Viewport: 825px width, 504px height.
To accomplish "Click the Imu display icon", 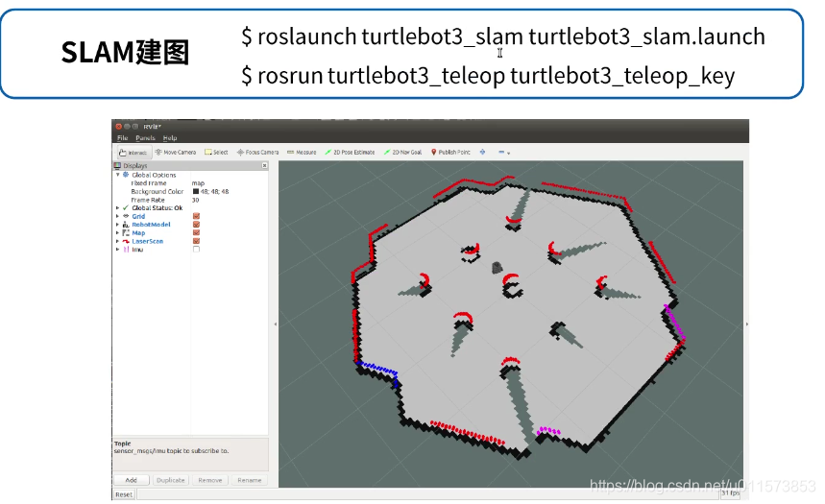I will [126, 250].
